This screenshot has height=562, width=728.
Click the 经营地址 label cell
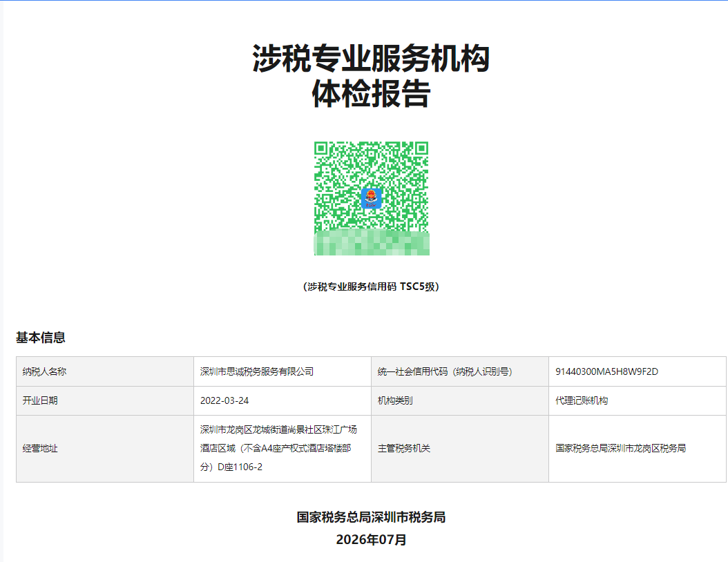[x=105, y=449]
